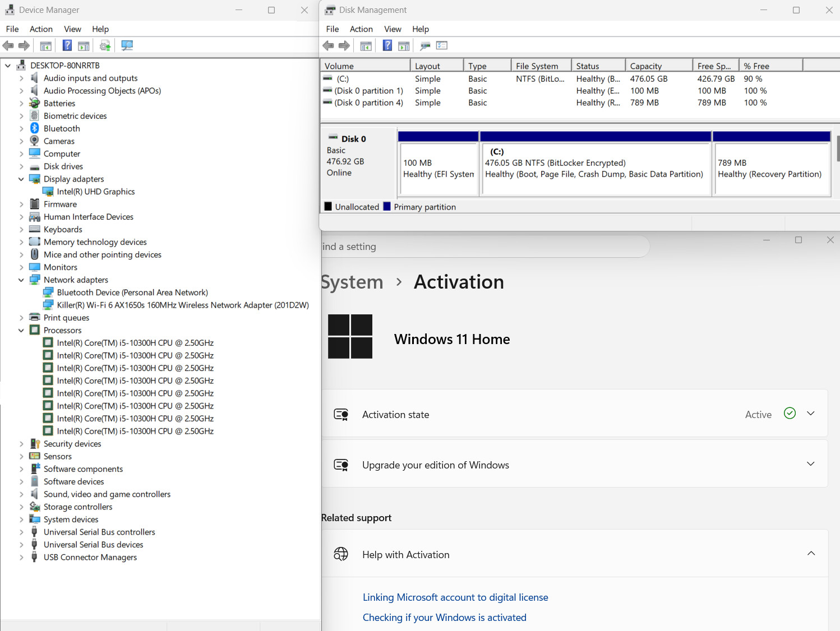Click the Find a setting search field
Screen dimensions: 840x631
[485, 247]
